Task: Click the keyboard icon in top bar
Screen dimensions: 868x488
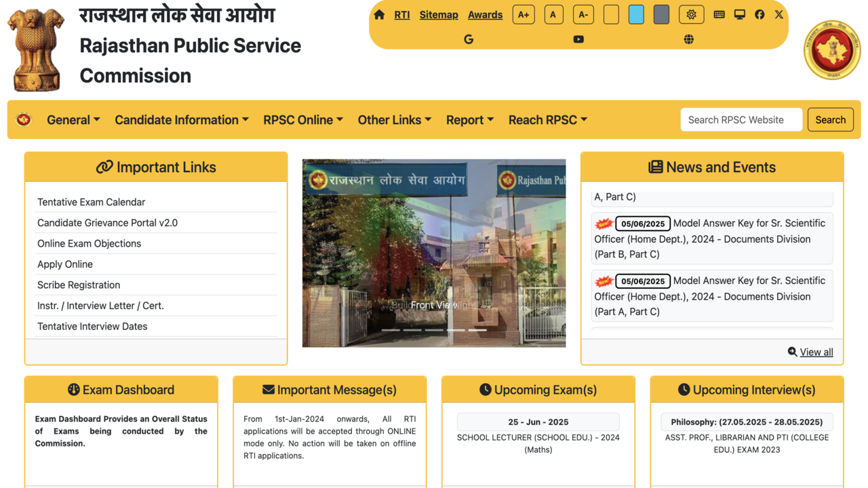Action: 719,14
